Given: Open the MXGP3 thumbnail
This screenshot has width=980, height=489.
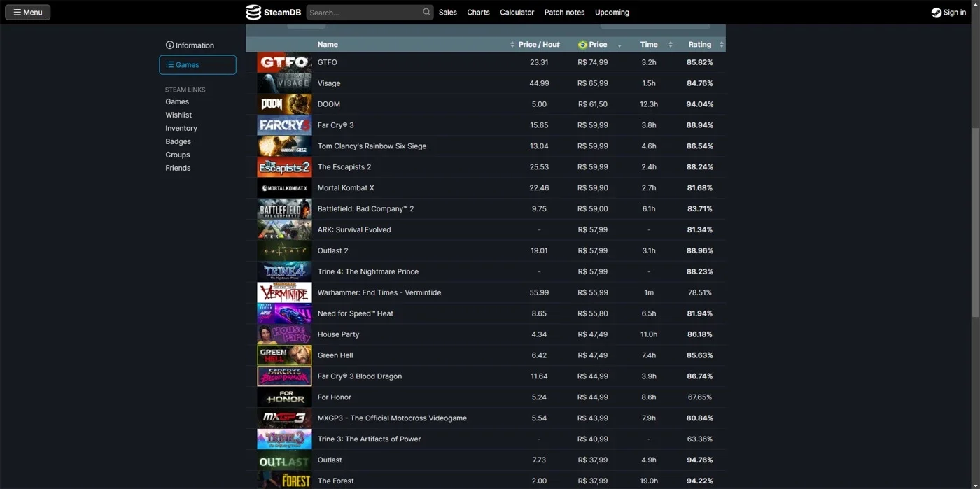Looking at the screenshot, I should [x=284, y=418].
